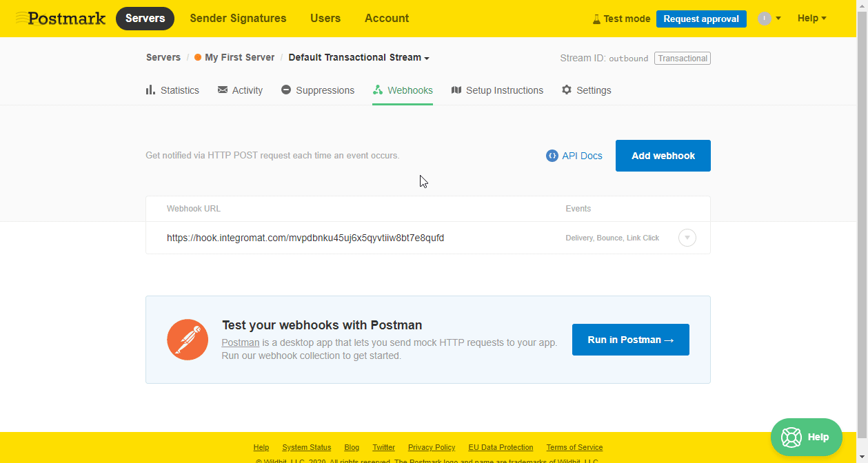Click the Transactional stream badge
This screenshot has width=868, height=463.
point(683,59)
